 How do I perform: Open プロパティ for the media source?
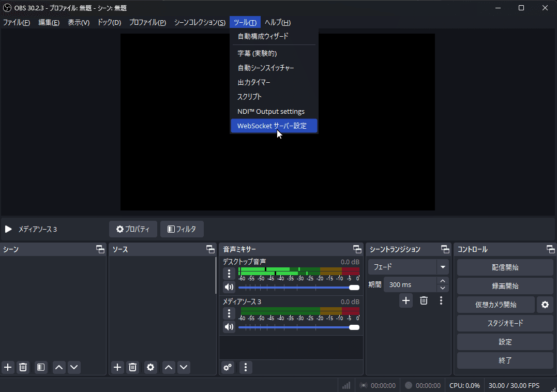point(133,229)
